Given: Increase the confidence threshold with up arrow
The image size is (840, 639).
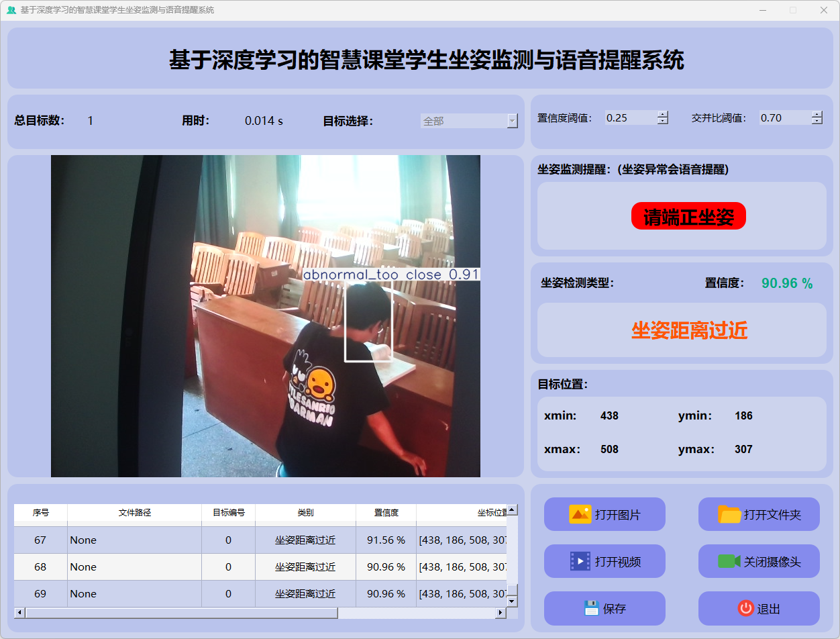Looking at the screenshot, I should pyautogui.click(x=663, y=114).
